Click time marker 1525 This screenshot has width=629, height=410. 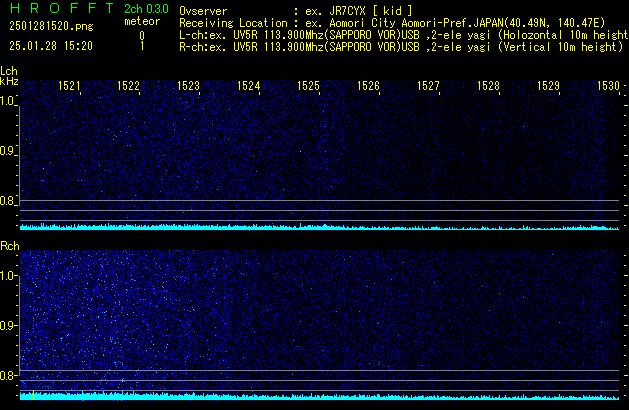[x=308, y=86]
